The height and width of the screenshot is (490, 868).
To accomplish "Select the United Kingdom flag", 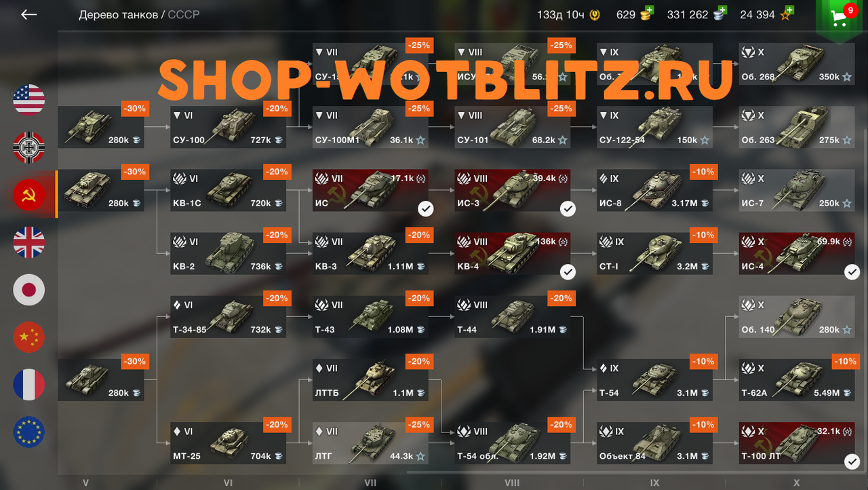I will pos(29,242).
